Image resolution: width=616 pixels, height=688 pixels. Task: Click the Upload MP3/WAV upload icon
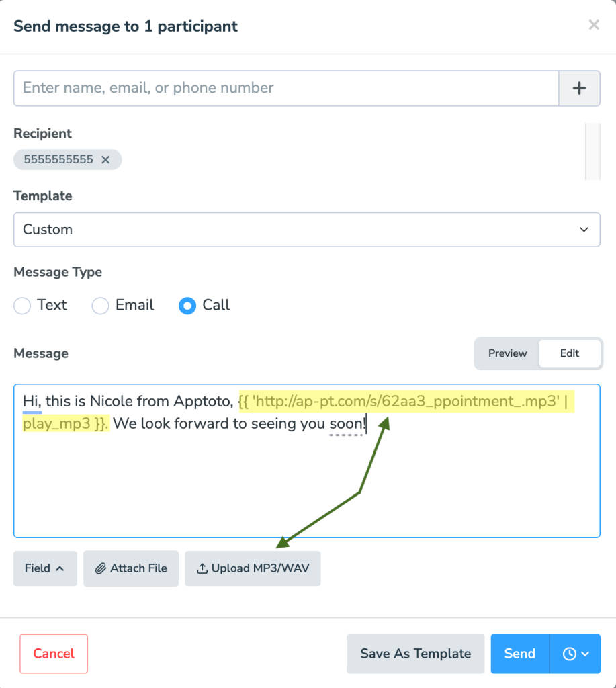(x=202, y=568)
